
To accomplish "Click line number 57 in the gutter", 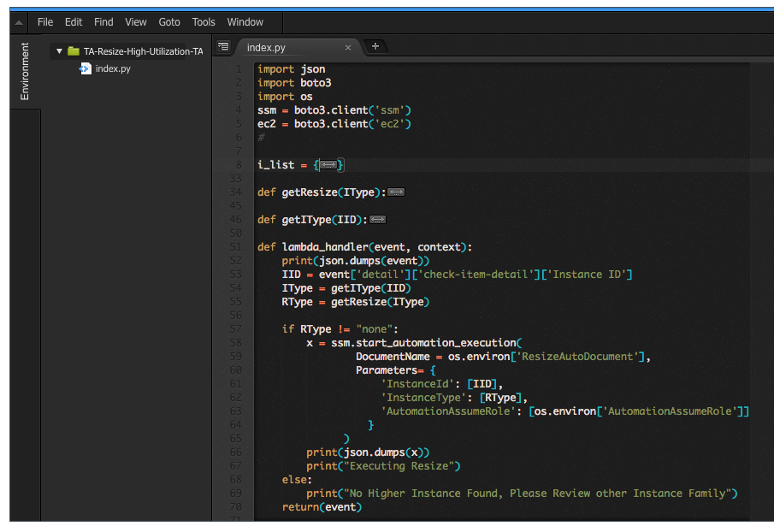I will pyautogui.click(x=235, y=329).
